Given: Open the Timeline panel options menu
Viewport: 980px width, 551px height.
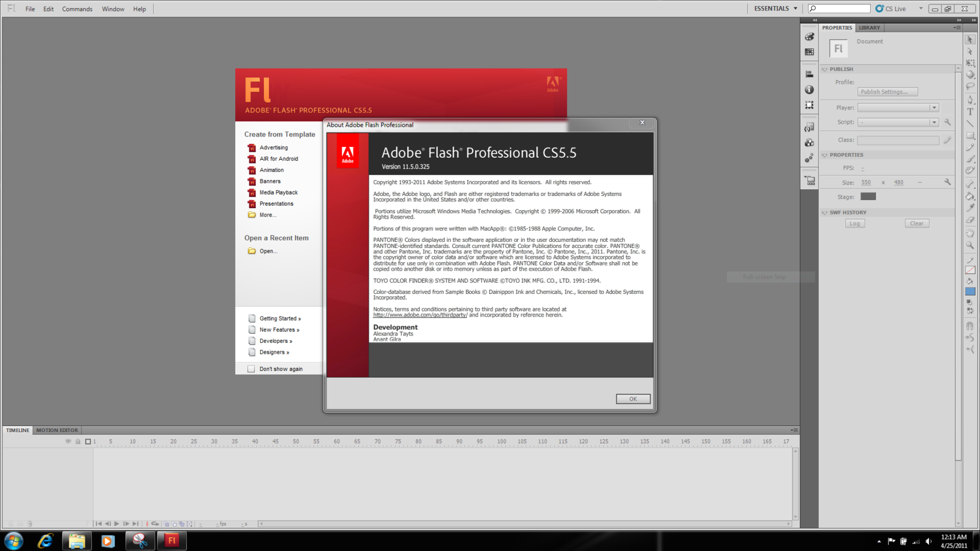Looking at the screenshot, I should point(794,430).
